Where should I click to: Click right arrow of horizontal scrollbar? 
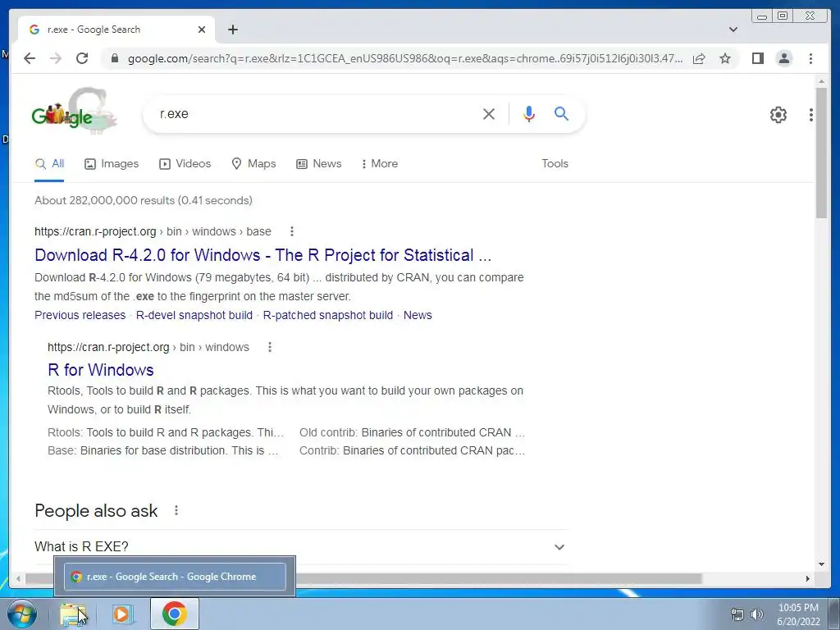(807, 578)
